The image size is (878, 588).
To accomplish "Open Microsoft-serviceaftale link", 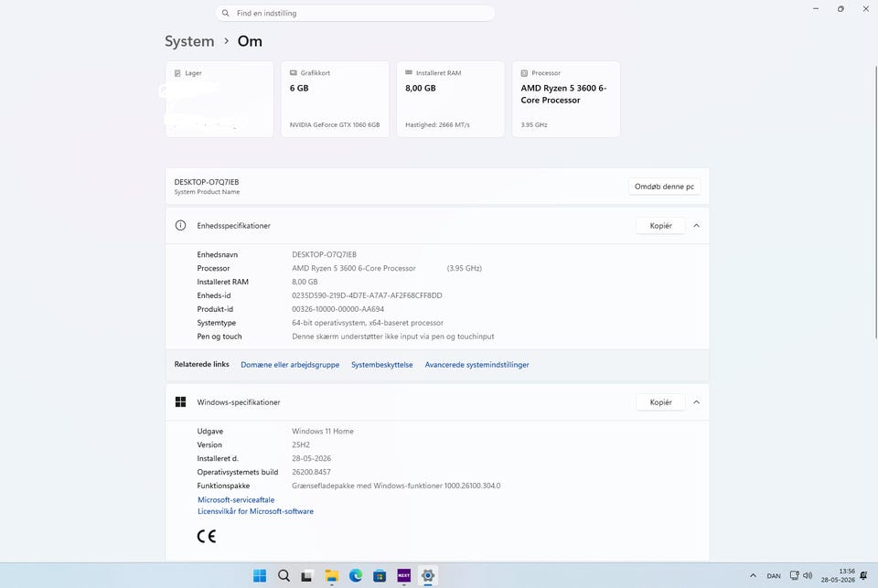I will (236, 499).
